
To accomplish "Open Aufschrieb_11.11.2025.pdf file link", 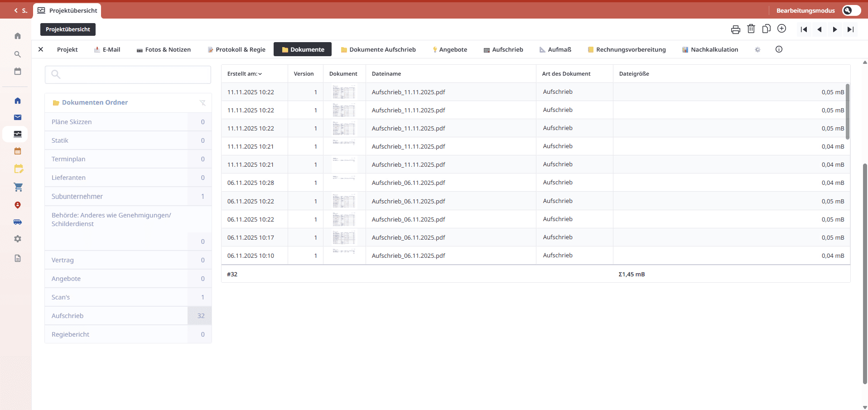I will tap(408, 92).
